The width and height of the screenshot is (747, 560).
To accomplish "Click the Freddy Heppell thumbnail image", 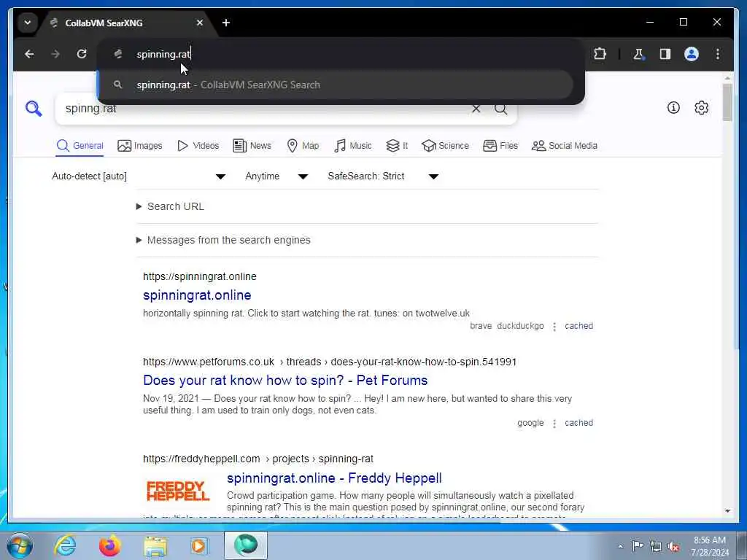I will [x=178, y=491].
